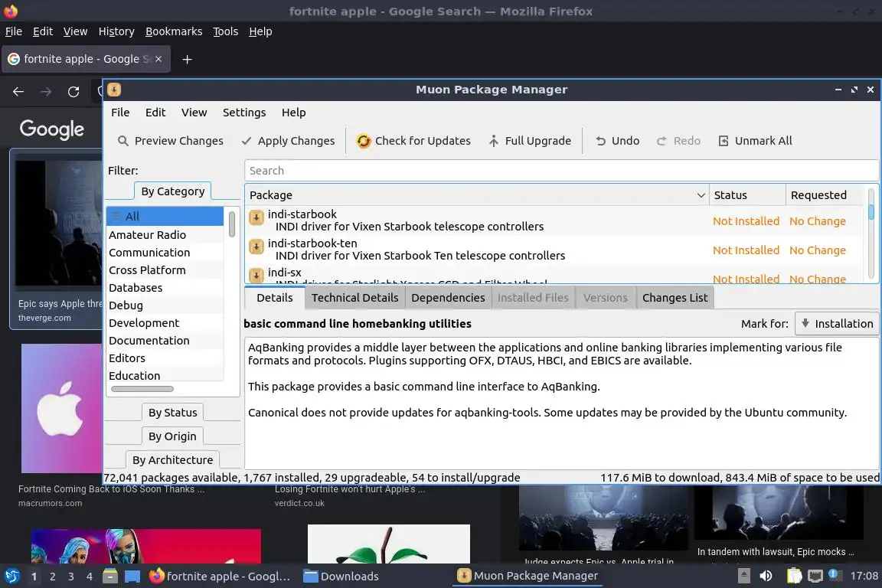Expand By Status filter section
Screen dimensions: 882x588
pyautogui.click(x=173, y=413)
